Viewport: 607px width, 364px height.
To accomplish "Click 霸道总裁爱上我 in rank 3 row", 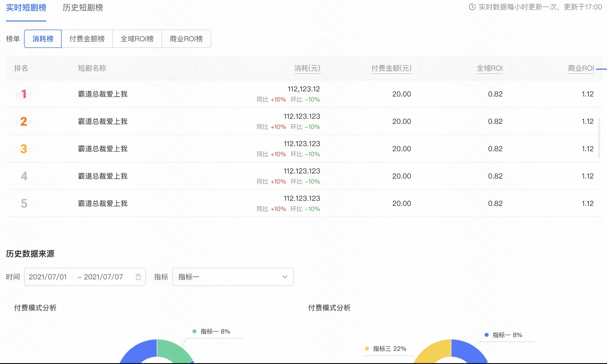I will tap(103, 149).
